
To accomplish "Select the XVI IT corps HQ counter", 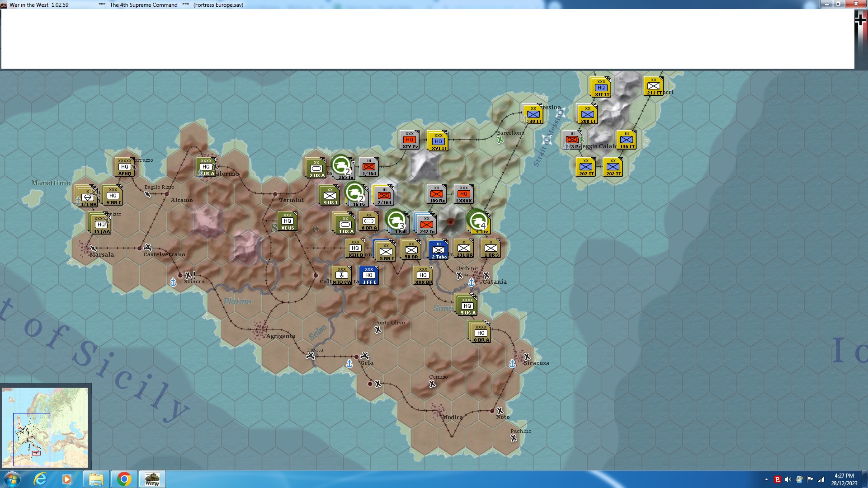I will (x=438, y=141).
